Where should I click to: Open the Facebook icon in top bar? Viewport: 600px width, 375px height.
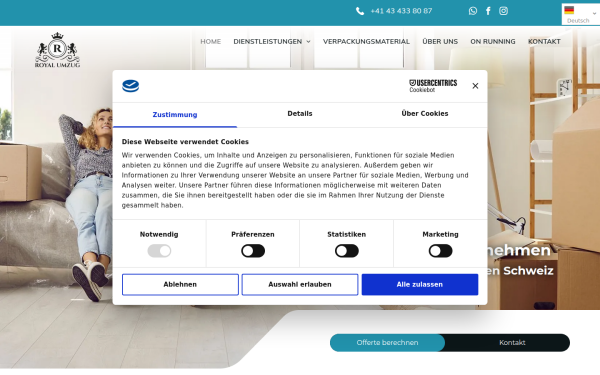(x=488, y=11)
